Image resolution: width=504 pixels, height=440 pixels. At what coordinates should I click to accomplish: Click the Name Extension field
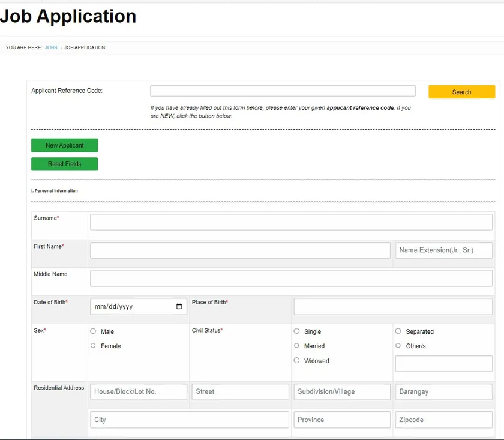coord(444,250)
